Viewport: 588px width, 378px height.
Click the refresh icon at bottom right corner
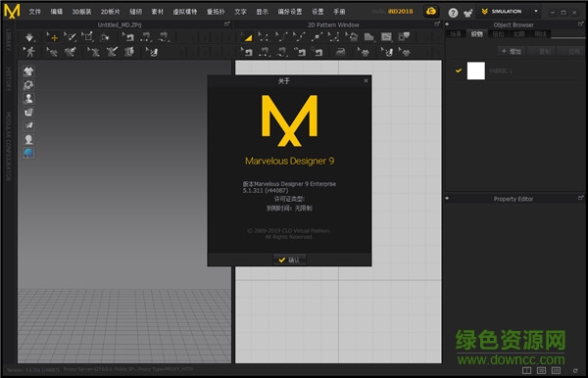pos(575,370)
